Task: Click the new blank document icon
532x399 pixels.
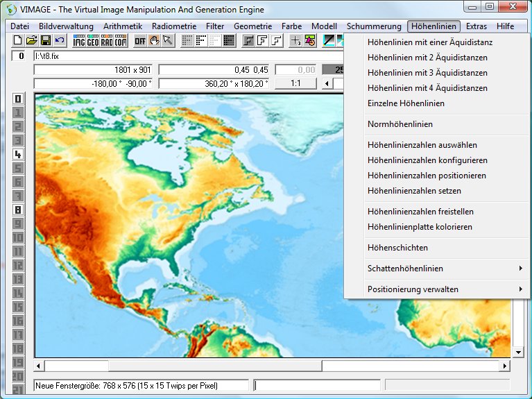Action: click(19, 41)
